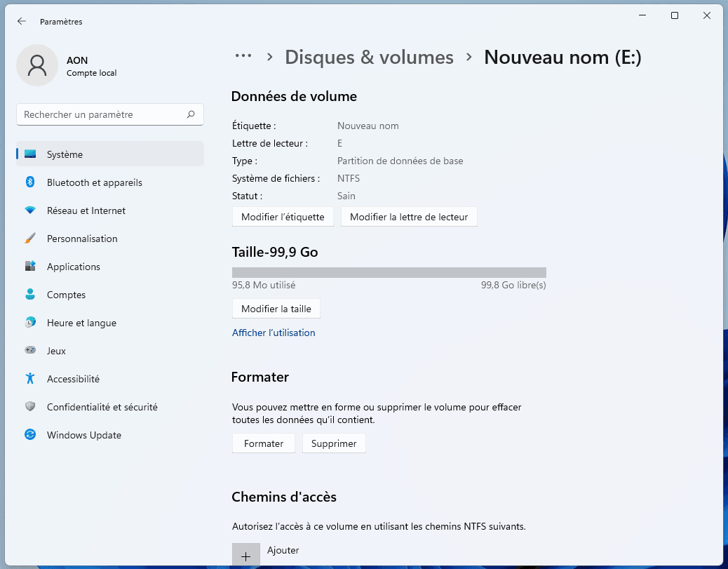Go to Disques & volumes breadcrumb
Image resolution: width=728 pixels, height=569 pixels.
[369, 57]
